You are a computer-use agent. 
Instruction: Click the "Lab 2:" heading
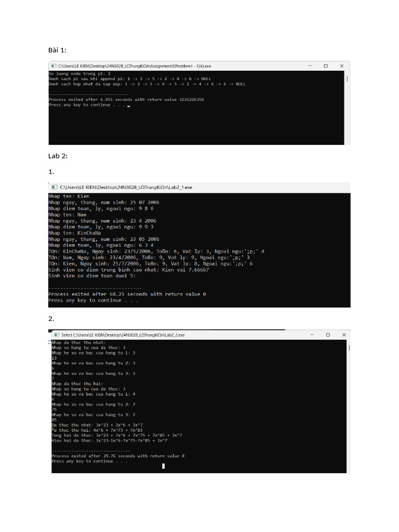58,156
